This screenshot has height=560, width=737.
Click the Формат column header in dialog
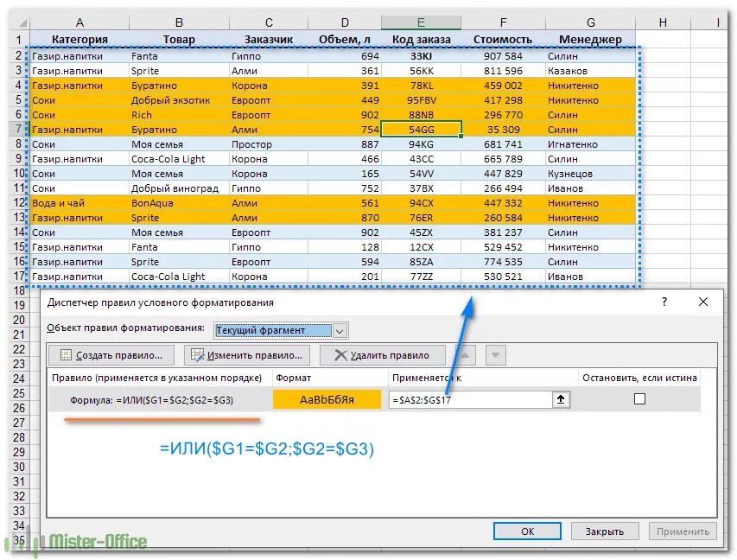(x=330, y=378)
